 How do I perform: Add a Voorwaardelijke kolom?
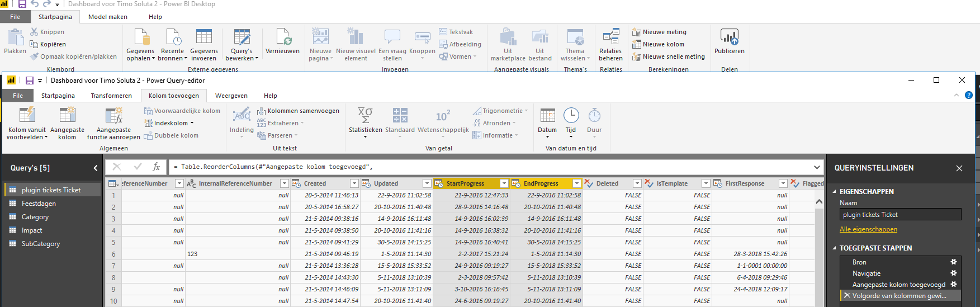[x=182, y=111]
